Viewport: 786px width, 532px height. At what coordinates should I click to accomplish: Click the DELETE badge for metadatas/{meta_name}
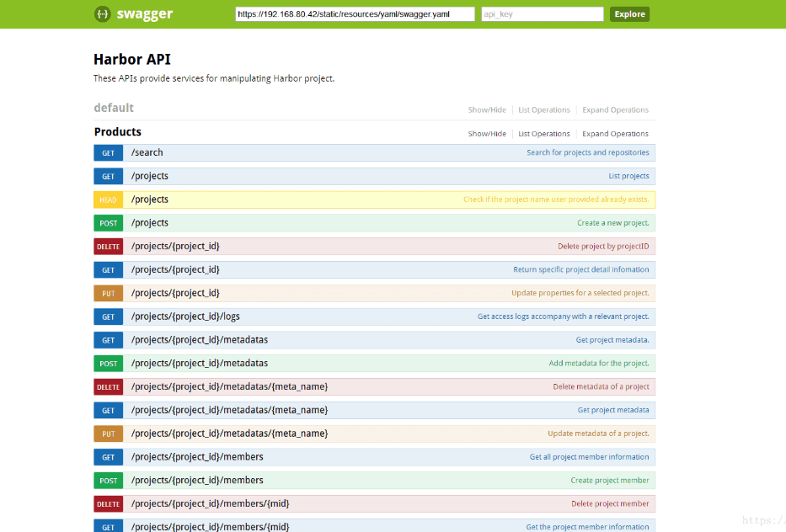pyautogui.click(x=109, y=387)
